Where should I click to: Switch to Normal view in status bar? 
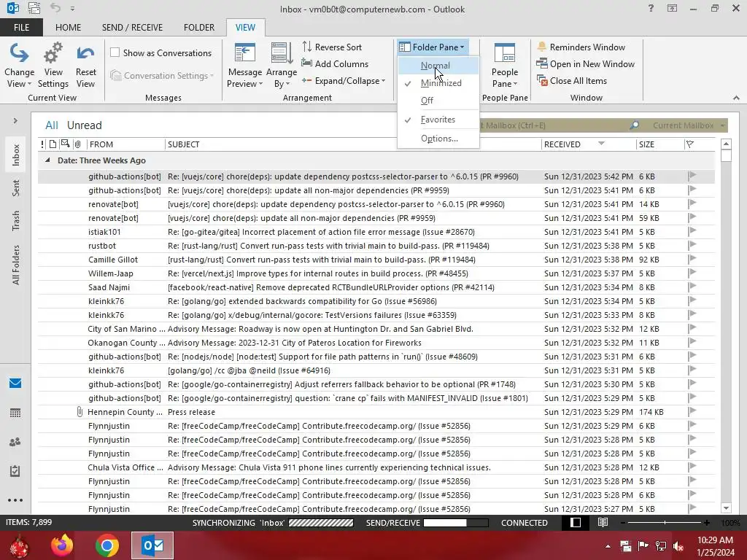coord(576,522)
